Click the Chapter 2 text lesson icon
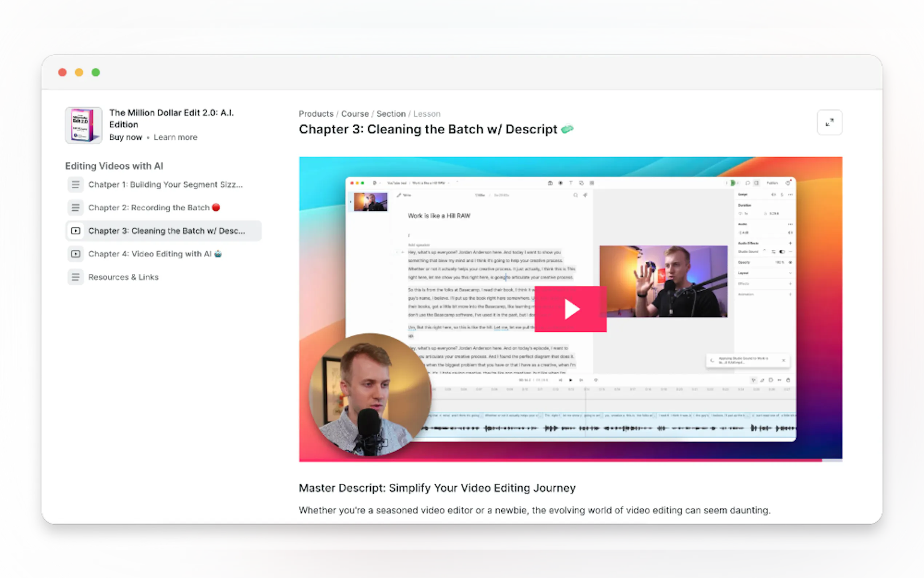 [x=76, y=207]
